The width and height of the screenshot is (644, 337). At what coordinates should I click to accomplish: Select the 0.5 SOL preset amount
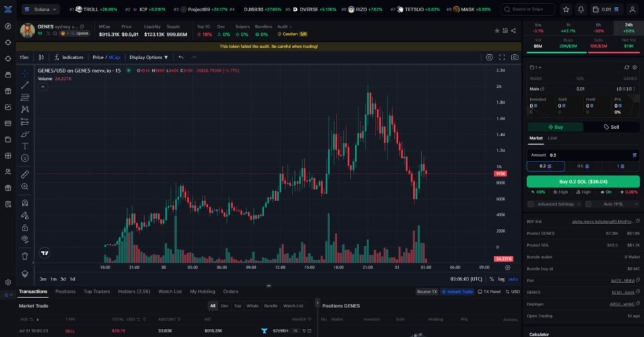tap(583, 166)
